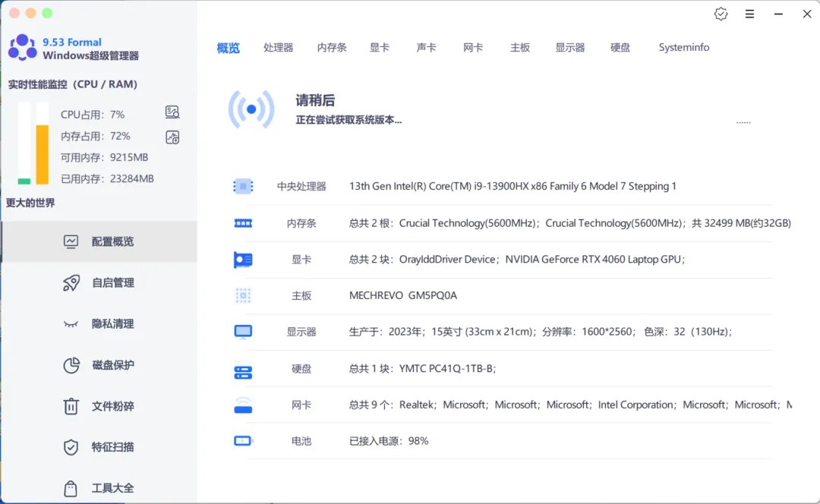
Task: Switch to the 主板 tab
Action: click(520, 48)
